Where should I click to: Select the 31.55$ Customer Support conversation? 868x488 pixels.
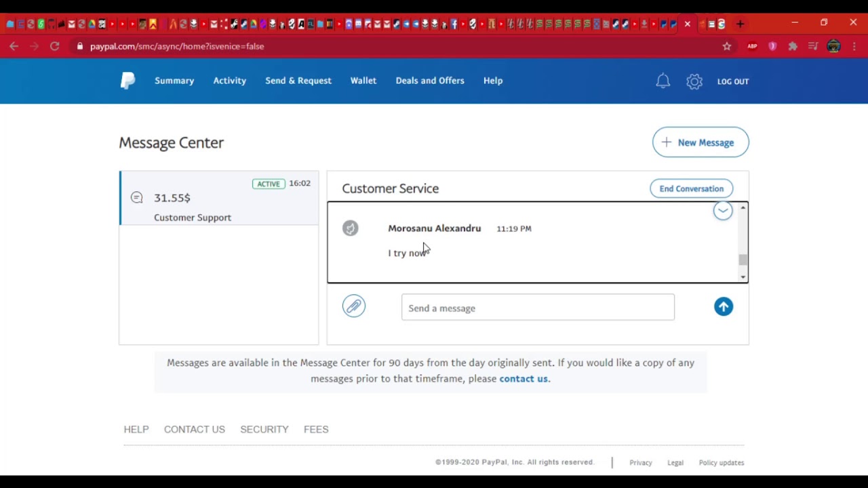click(x=219, y=198)
